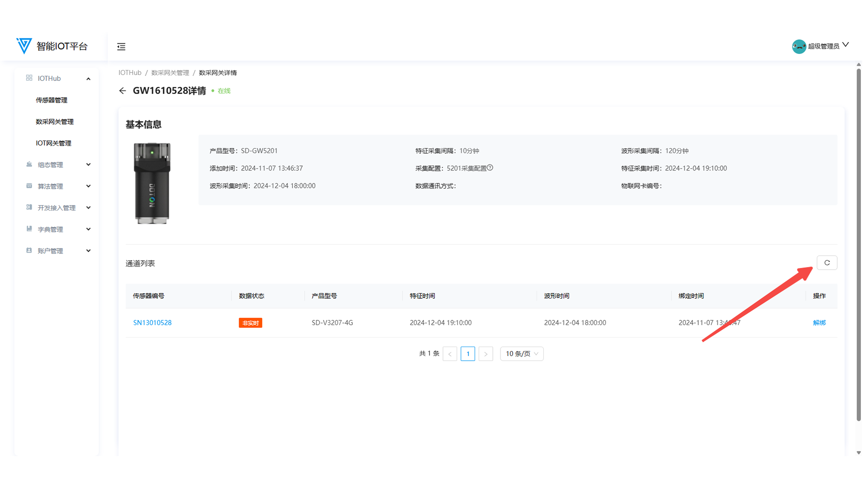Click IOTHub in the breadcrumb
This screenshot has width=868, height=488.
point(130,73)
